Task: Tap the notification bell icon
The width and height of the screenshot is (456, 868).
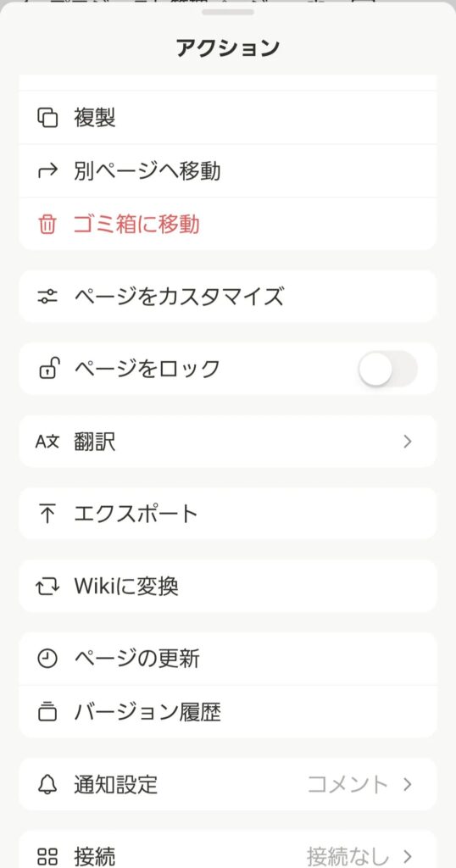Action: click(x=47, y=784)
